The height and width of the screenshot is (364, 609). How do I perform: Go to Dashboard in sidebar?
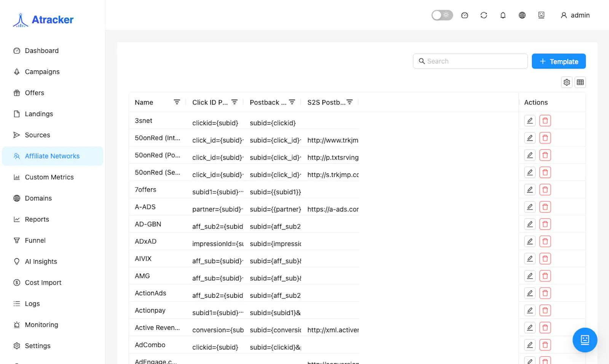coord(53,51)
